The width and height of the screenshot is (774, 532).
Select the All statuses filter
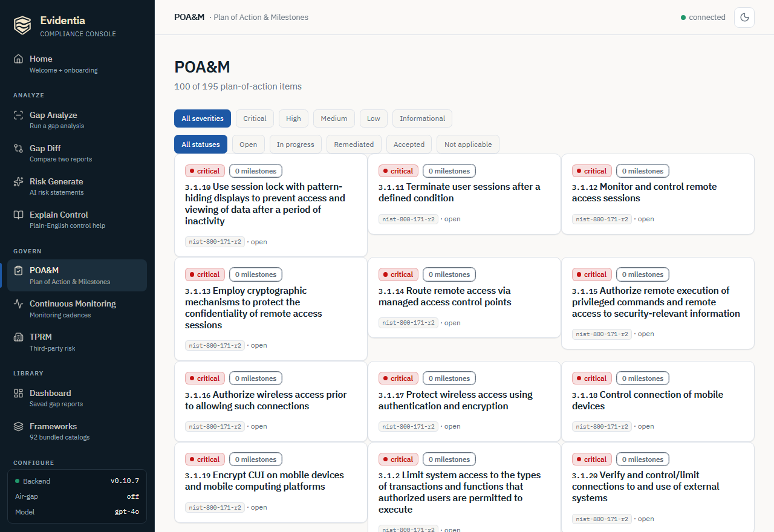click(201, 144)
